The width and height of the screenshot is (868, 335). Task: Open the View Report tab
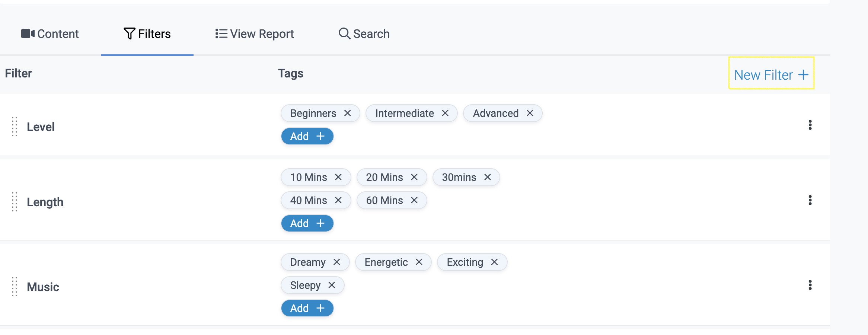[255, 34]
